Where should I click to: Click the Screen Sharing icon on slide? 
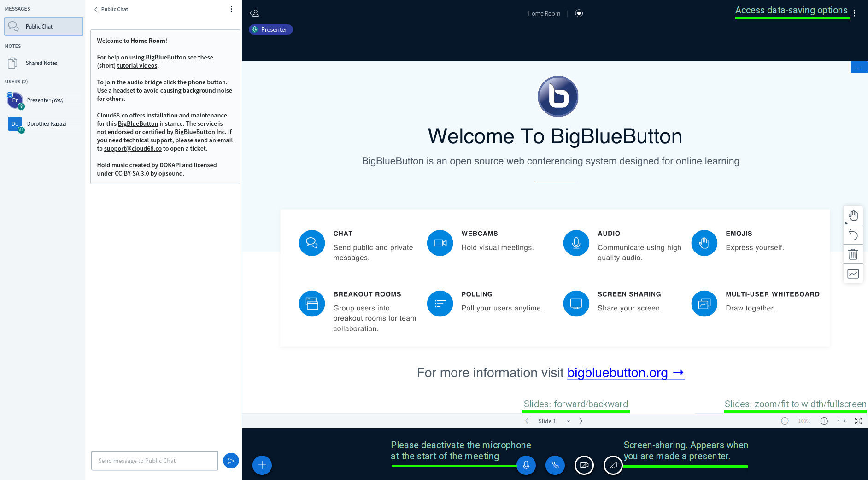point(576,304)
